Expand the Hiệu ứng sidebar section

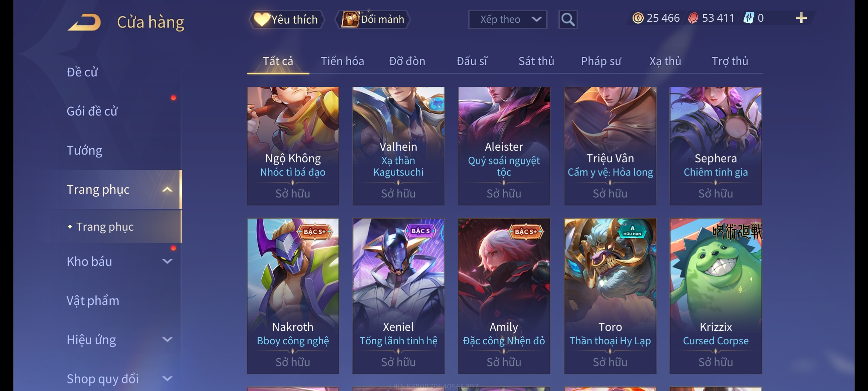167,339
